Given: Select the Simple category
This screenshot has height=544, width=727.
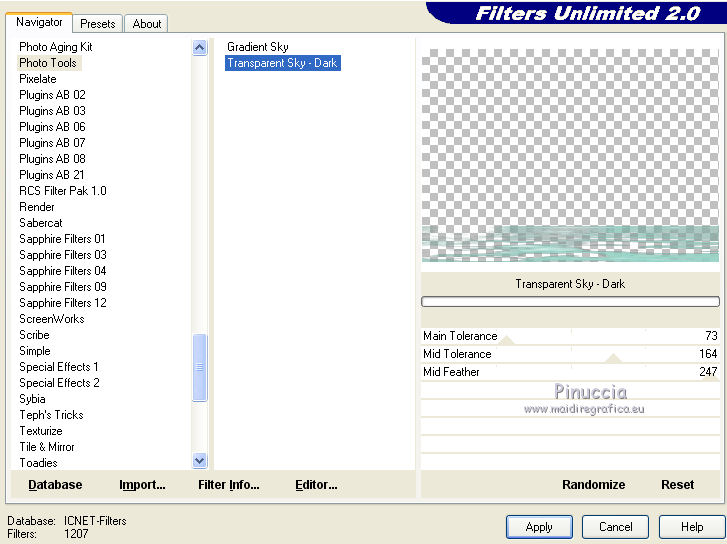Looking at the screenshot, I should 35,351.
